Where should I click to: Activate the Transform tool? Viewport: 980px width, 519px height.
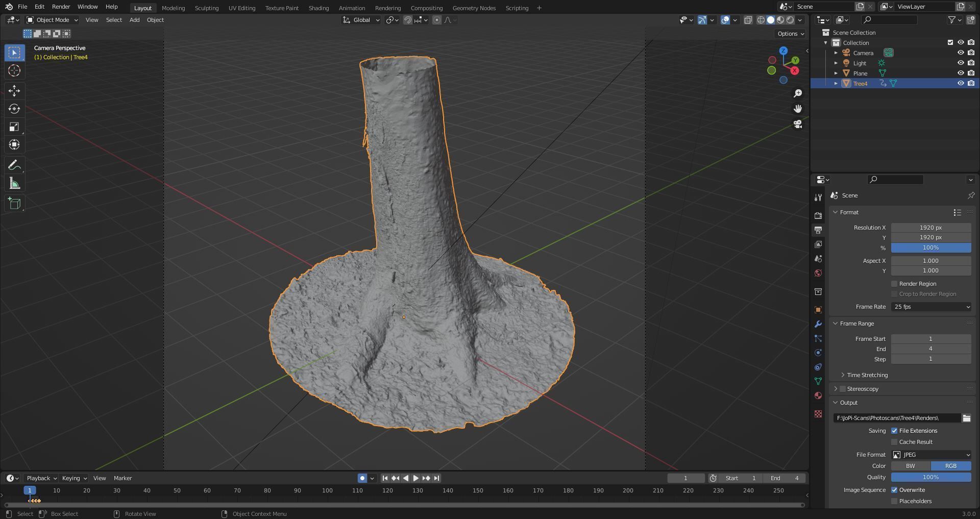14,144
